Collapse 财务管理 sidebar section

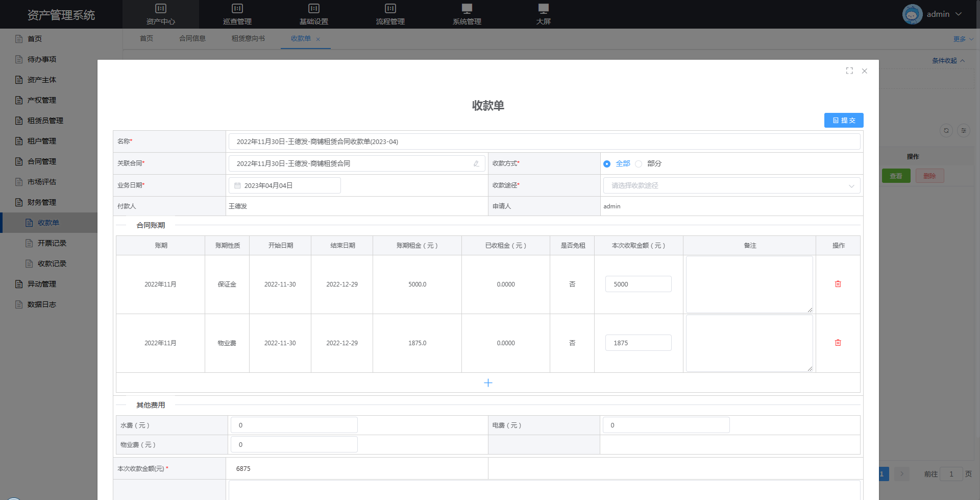pyautogui.click(x=42, y=202)
